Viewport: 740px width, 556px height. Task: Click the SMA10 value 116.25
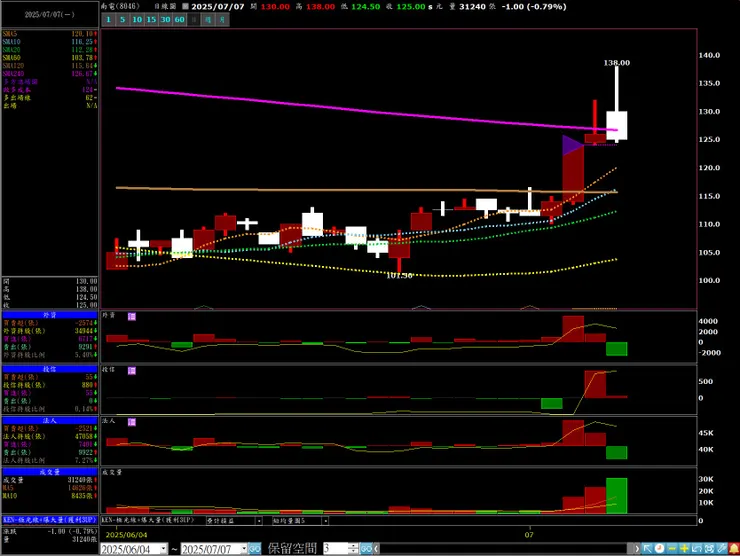tap(84, 42)
